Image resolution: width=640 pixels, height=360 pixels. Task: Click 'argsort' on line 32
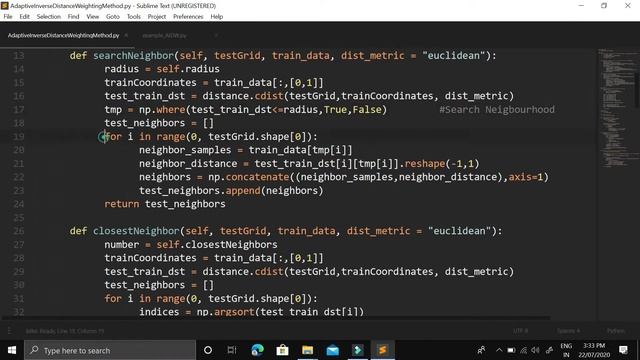point(234,311)
